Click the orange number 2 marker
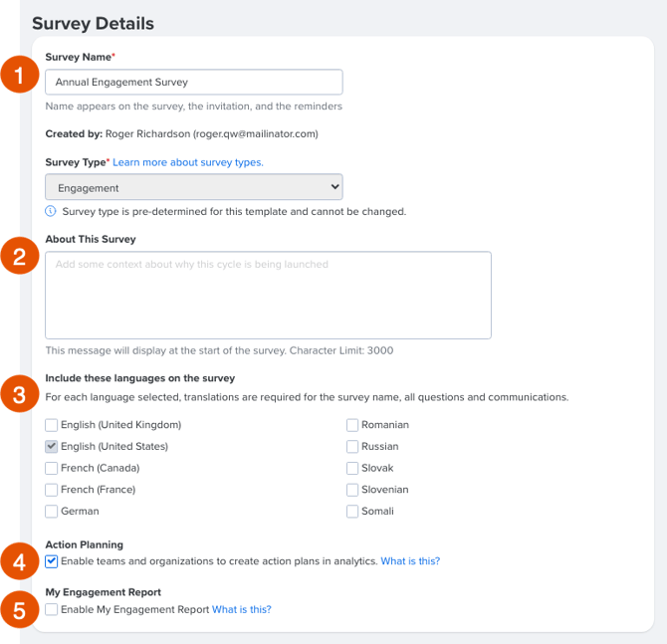The height and width of the screenshot is (644, 667). coord(20,256)
